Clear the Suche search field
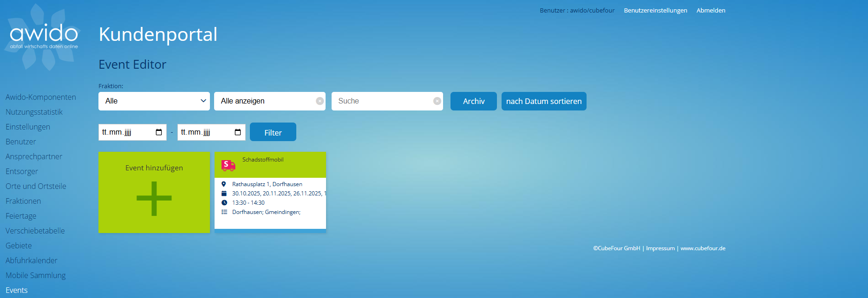Screen dimensions: 868x298 437,101
